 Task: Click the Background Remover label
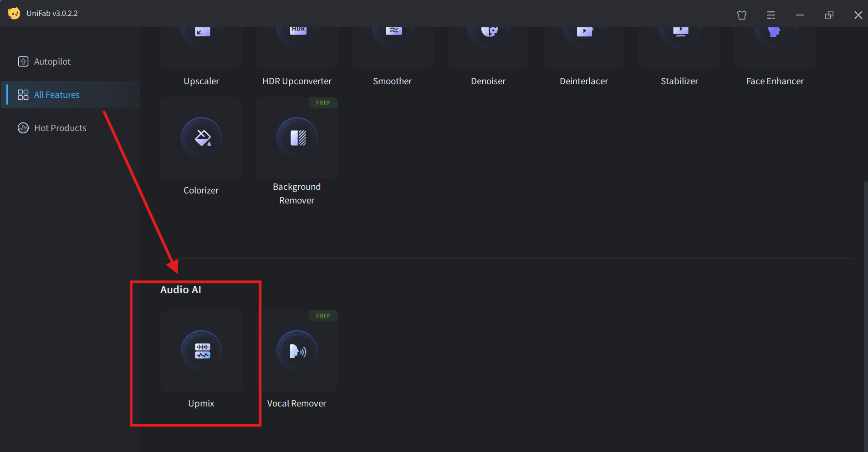[297, 193]
